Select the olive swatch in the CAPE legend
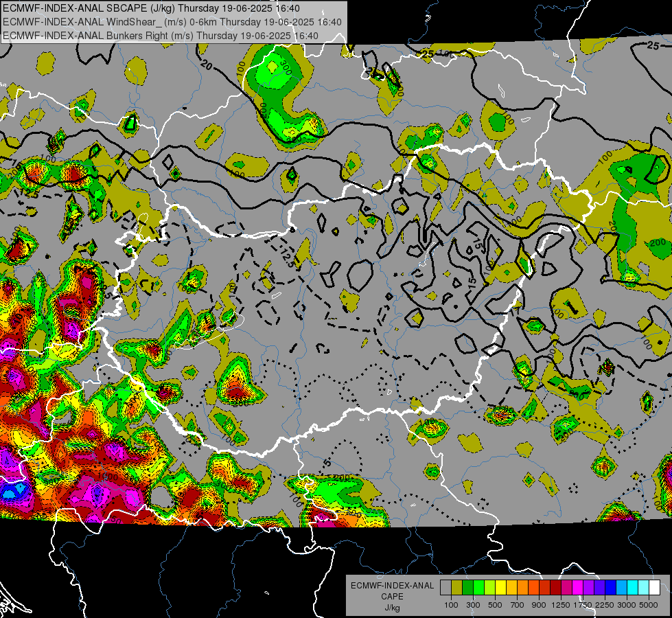 [457, 587]
